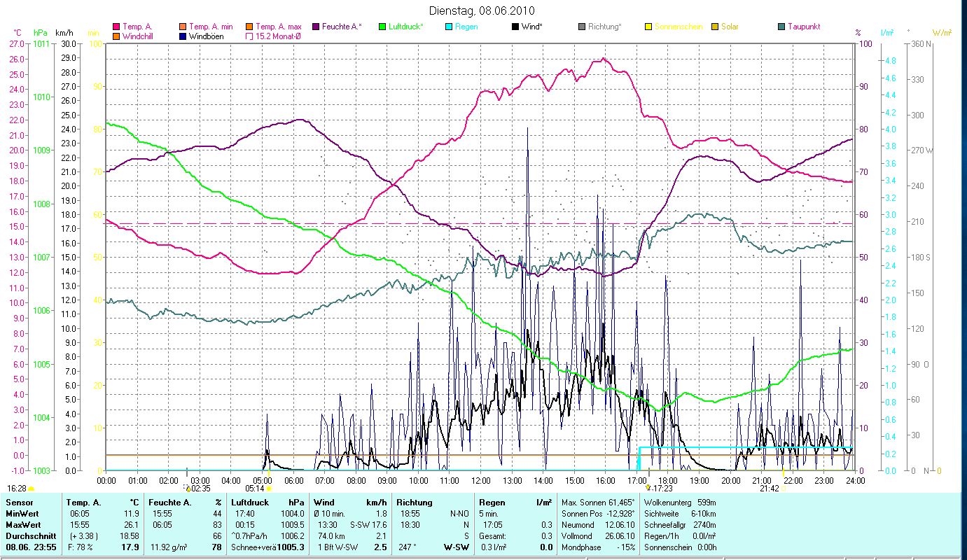The image size is (967, 560).
Task: Click the Temp. A. column header in the table
Action: 84,503
